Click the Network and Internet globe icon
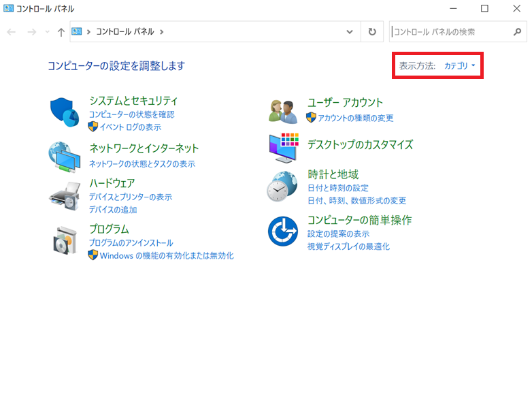This screenshot has height=401, width=532. tap(65, 156)
